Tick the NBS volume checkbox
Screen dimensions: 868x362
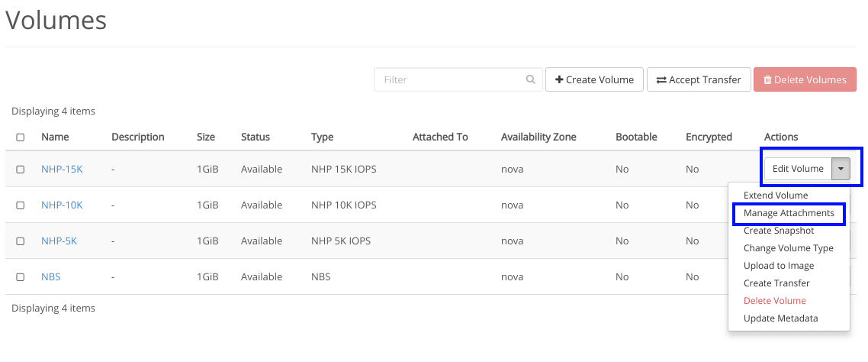(x=21, y=277)
